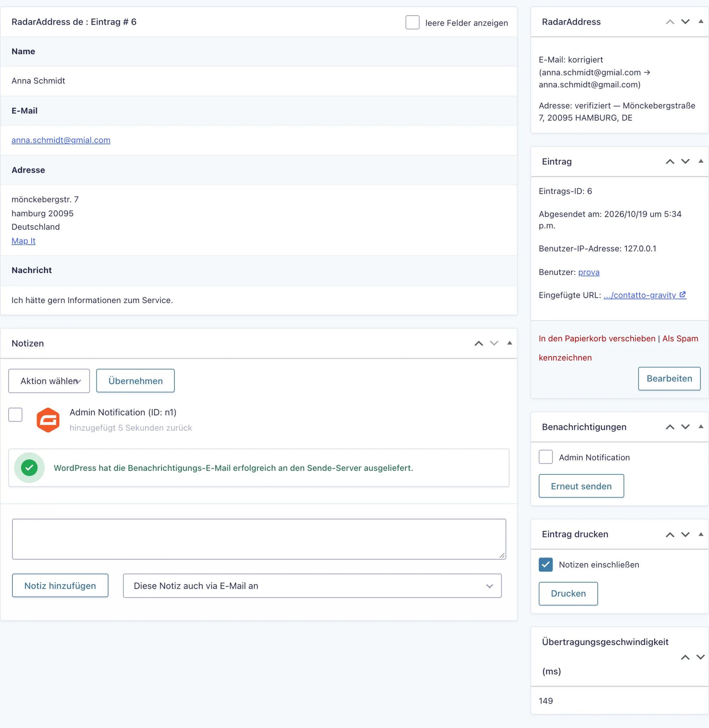The image size is (709, 728).
Task: Click 'Eintrags-ID: 6' text
Action: pyautogui.click(x=565, y=191)
